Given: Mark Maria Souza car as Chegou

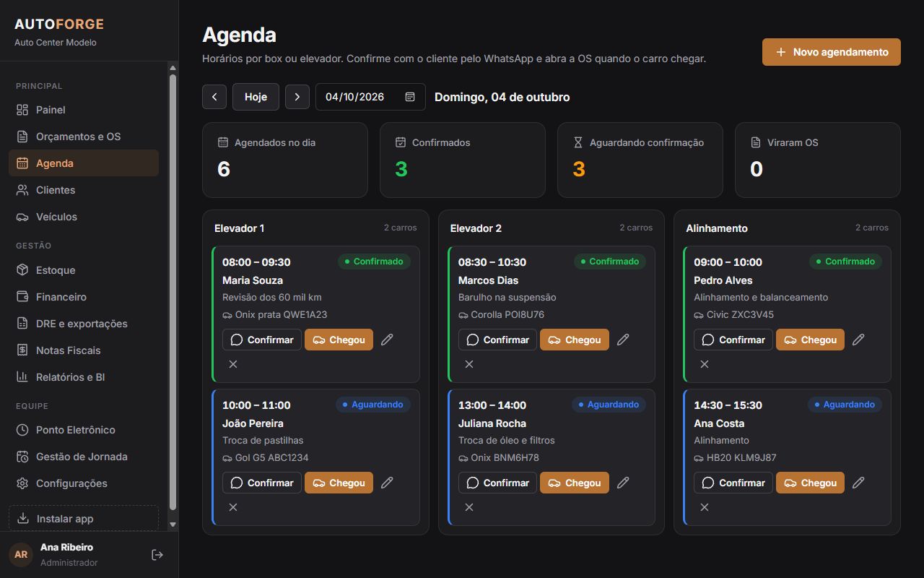Looking at the screenshot, I should click(x=339, y=340).
